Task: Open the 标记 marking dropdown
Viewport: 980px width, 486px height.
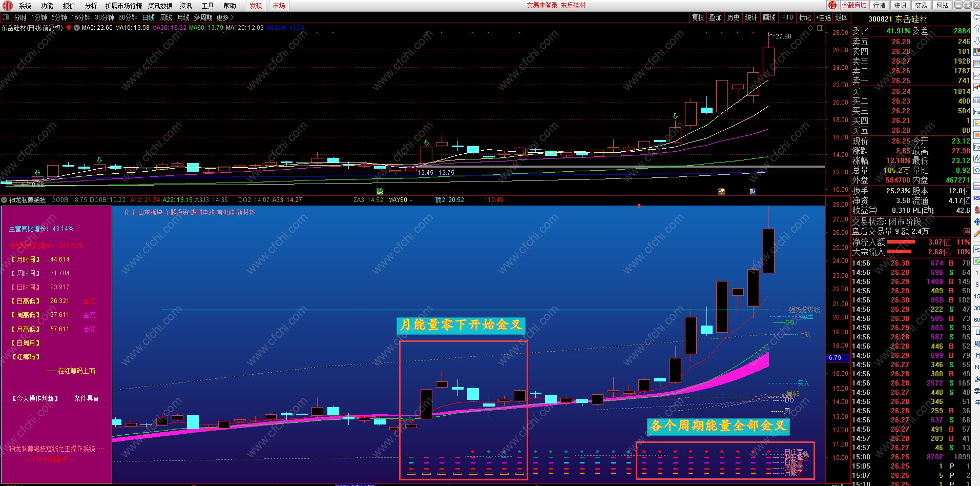Action: pyautogui.click(x=805, y=17)
